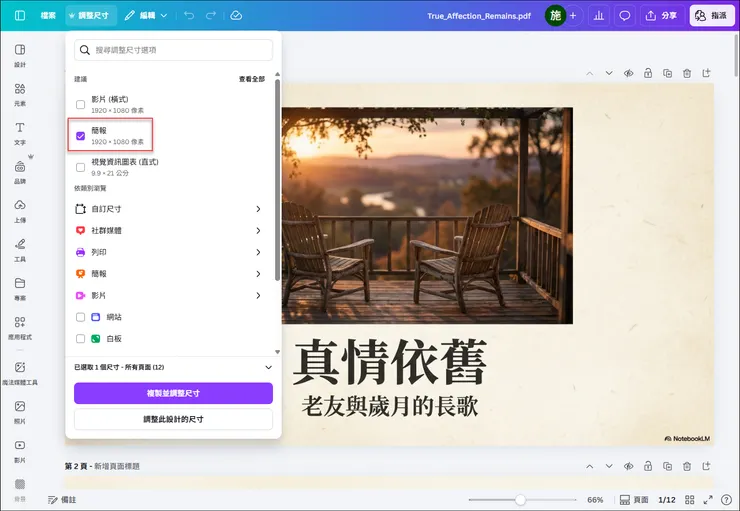Click the undo arrow
The image size is (740, 511).
coord(189,16)
